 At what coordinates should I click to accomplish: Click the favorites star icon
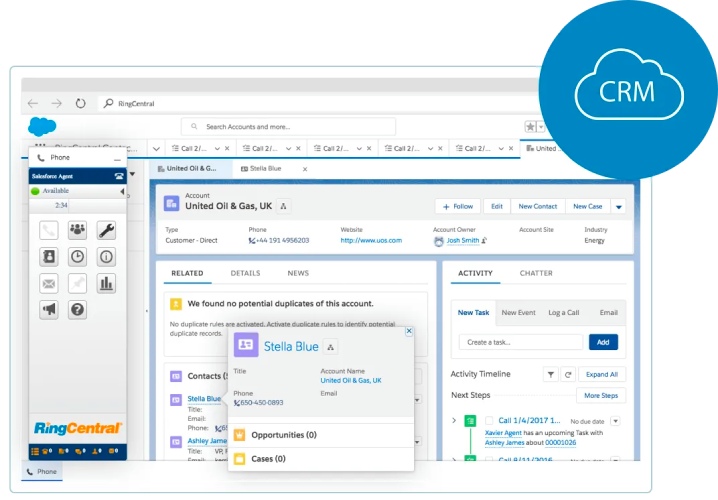coord(530,126)
